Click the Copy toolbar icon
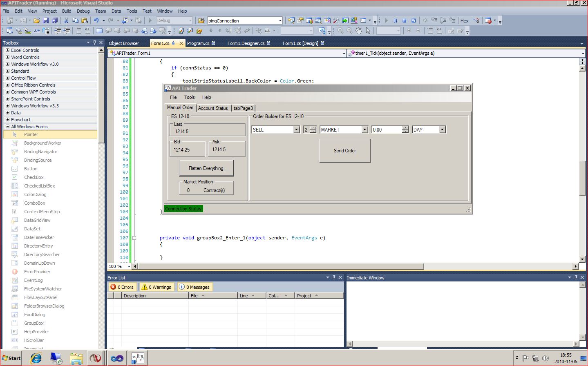Viewport: 588px width, 366px height. coord(75,20)
